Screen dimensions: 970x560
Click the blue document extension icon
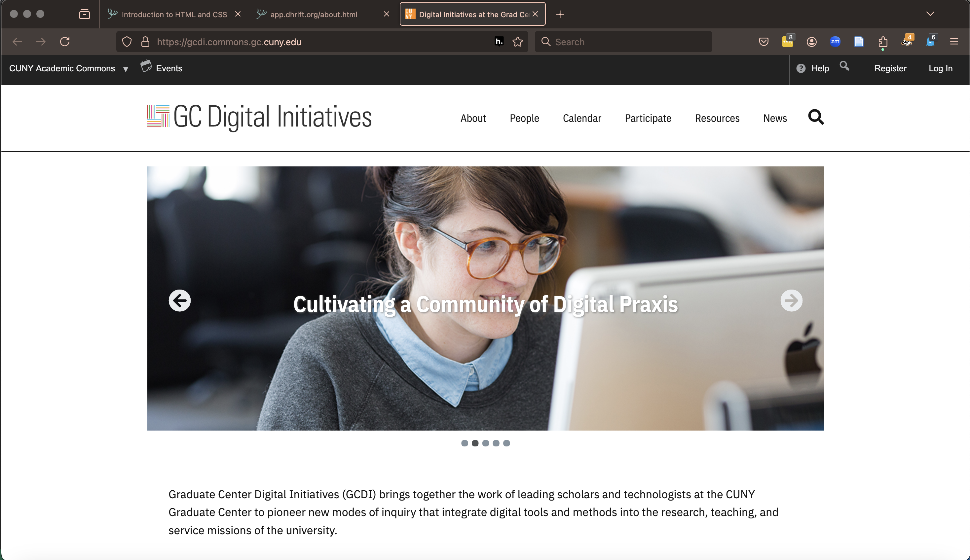[x=859, y=42]
